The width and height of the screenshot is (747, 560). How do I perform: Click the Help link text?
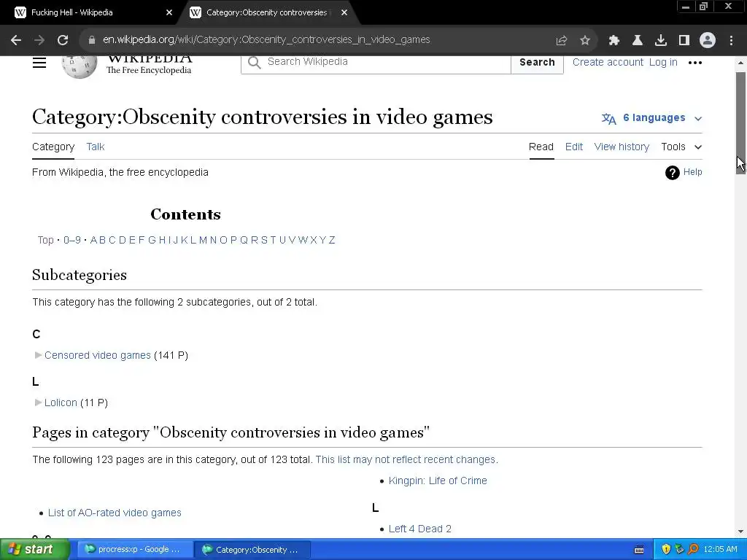(x=693, y=172)
